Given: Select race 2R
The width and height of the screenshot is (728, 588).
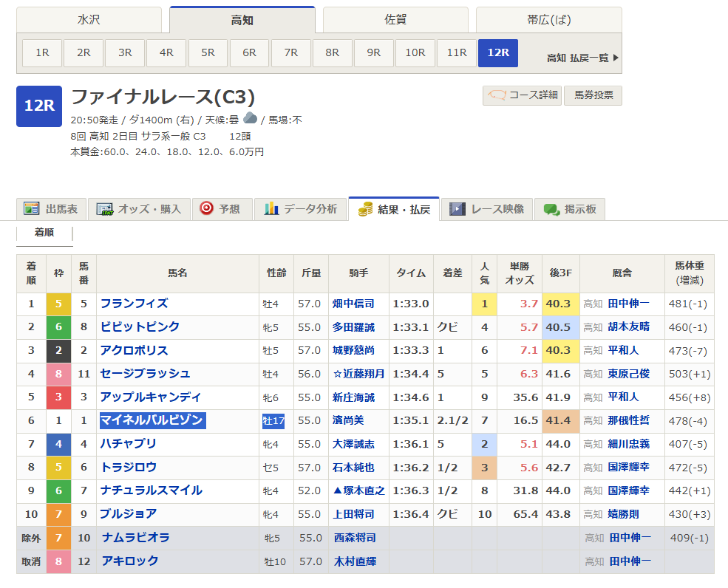Looking at the screenshot, I should click(84, 53).
